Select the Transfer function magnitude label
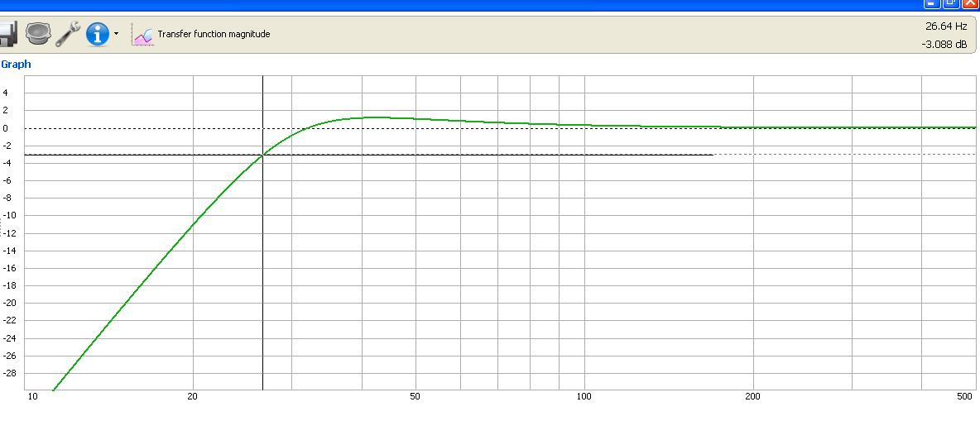The width and height of the screenshot is (980, 421). click(214, 35)
